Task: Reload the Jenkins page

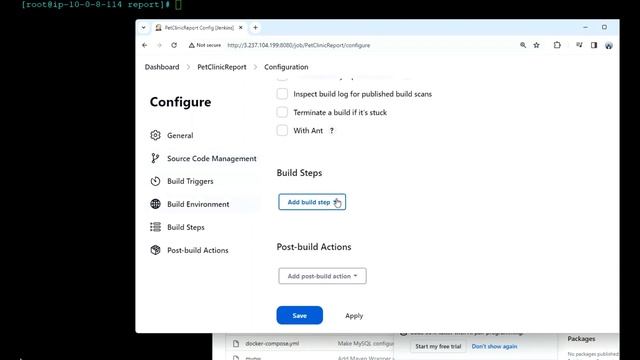Action: (174, 45)
